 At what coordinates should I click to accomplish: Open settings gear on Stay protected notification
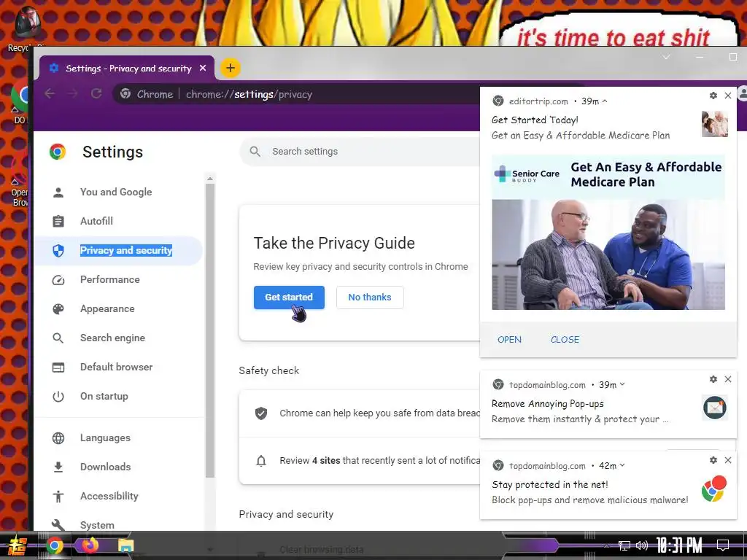pyautogui.click(x=713, y=460)
